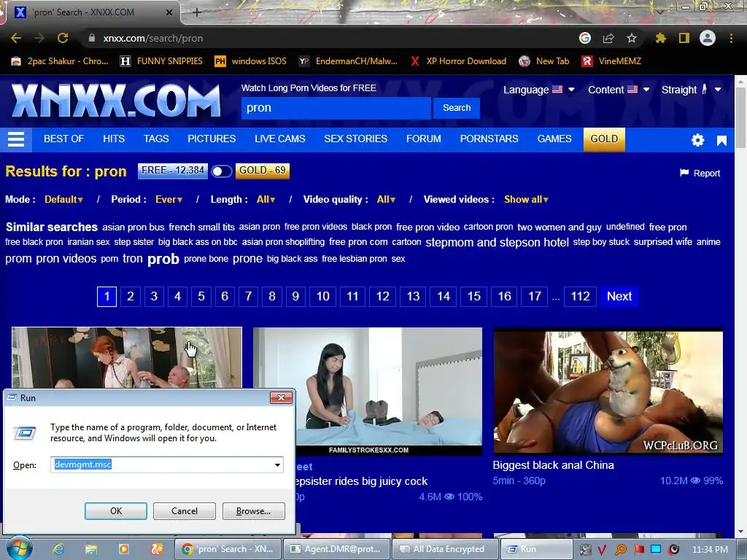Open the TAGS nav item
This screenshot has height=560, width=747.
(x=156, y=139)
